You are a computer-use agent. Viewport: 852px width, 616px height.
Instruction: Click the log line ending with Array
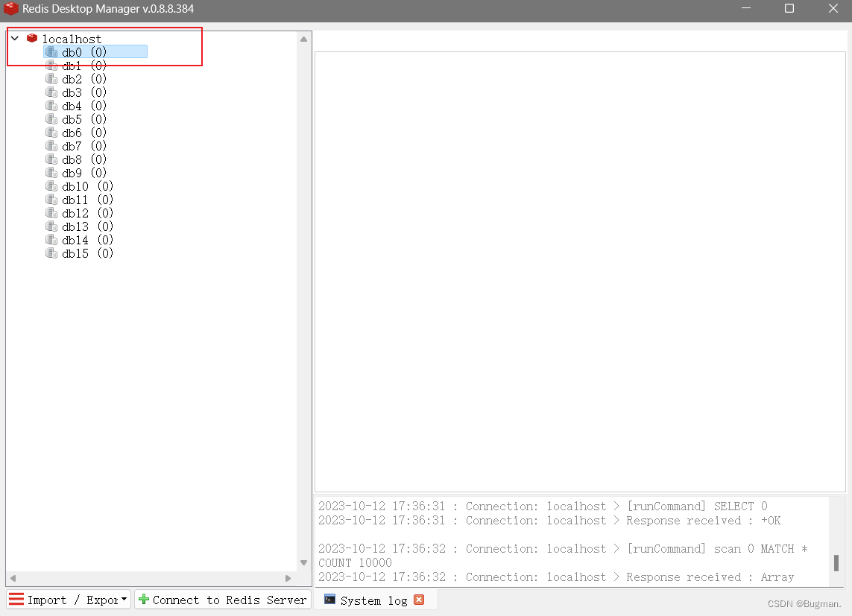[556, 577]
